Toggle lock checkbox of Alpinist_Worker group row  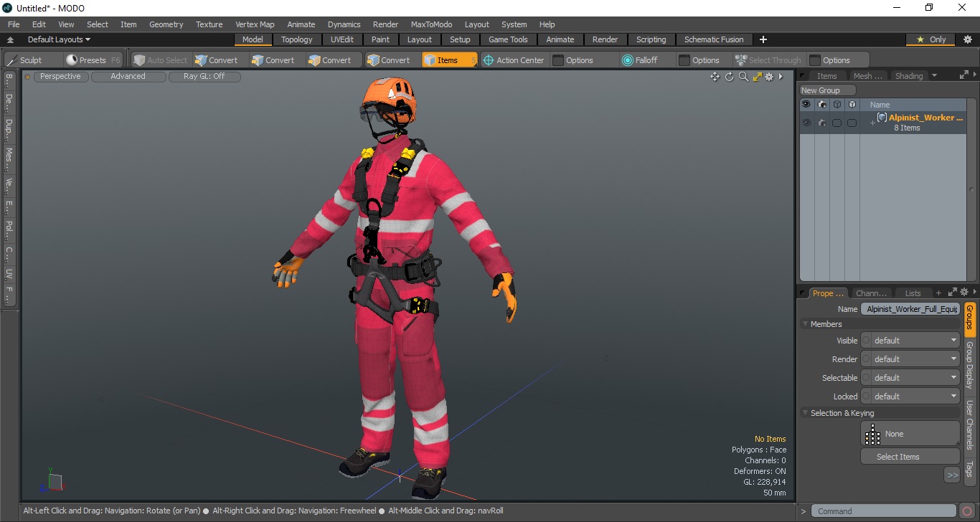coord(852,123)
